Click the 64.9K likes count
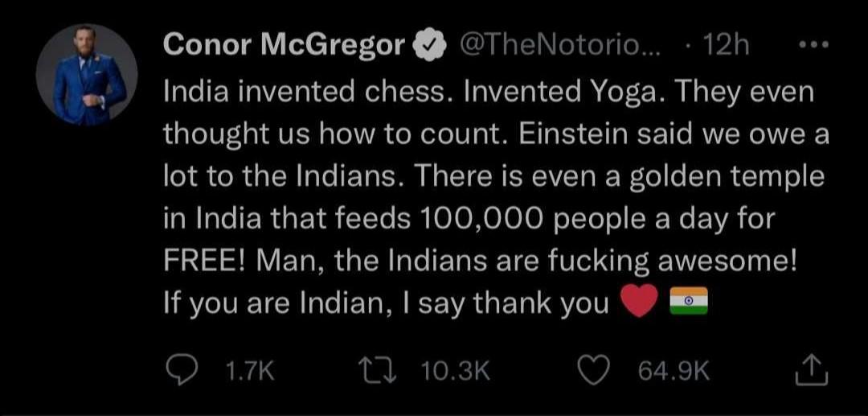 pos(674,372)
